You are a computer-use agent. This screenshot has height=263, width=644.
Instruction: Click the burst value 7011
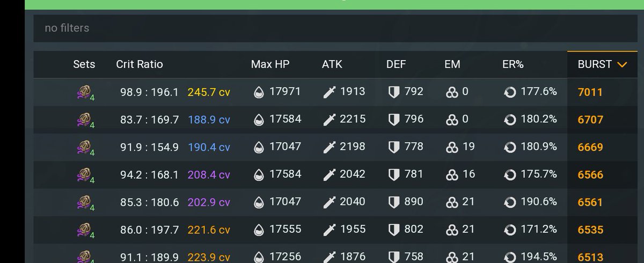coord(590,92)
